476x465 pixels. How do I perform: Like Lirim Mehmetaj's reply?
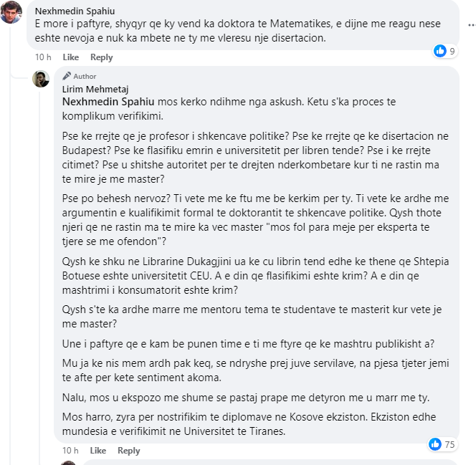(x=98, y=451)
